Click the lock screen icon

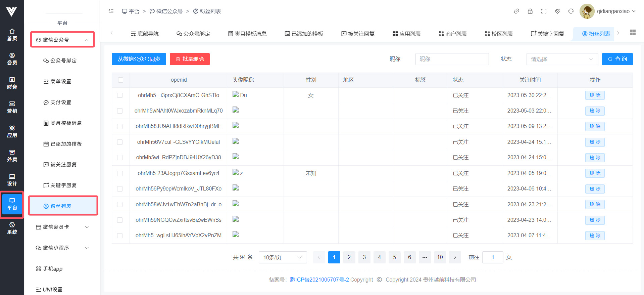click(530, 11)
